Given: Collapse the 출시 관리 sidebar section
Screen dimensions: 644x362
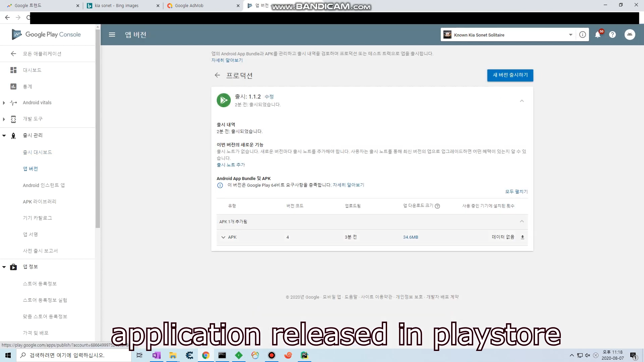Looking at the screenshot, I should (x=4, y=136).
